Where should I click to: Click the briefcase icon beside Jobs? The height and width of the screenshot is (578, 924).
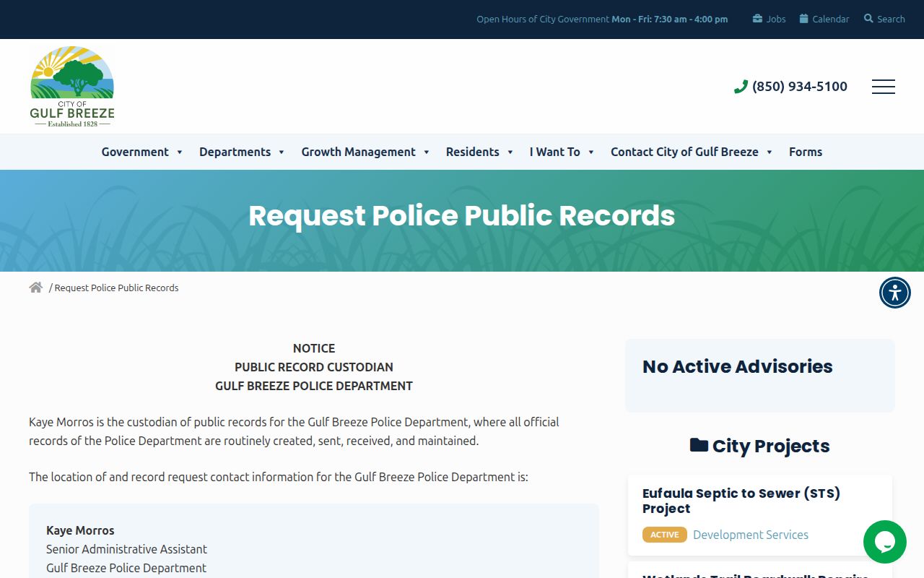(x=757, y=19)
